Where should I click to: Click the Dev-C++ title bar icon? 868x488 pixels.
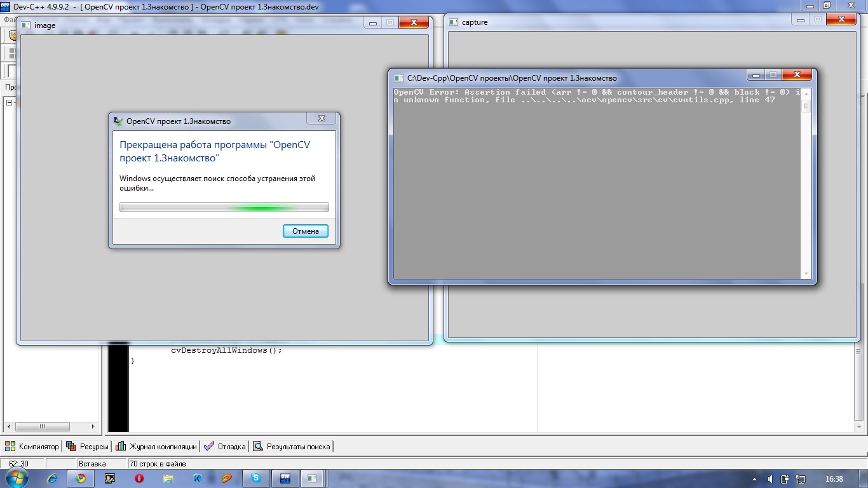pos(6,6)
